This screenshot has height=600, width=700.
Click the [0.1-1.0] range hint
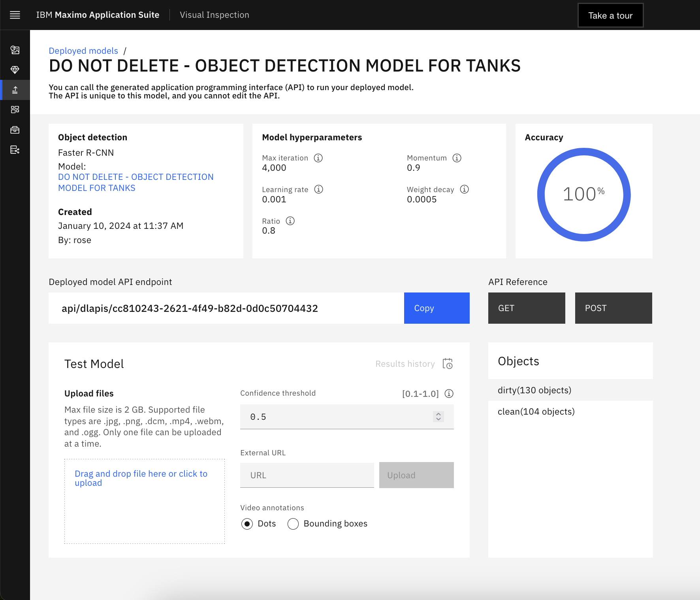420,394
